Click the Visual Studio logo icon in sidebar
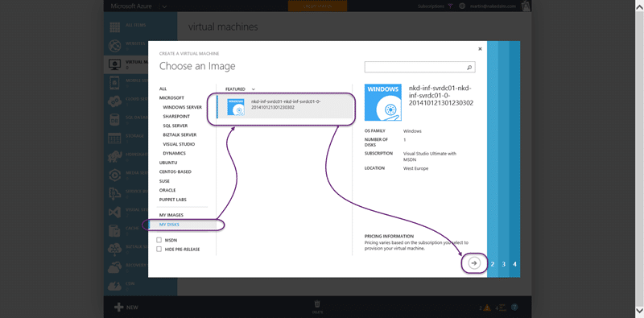 tap(114, 213)
